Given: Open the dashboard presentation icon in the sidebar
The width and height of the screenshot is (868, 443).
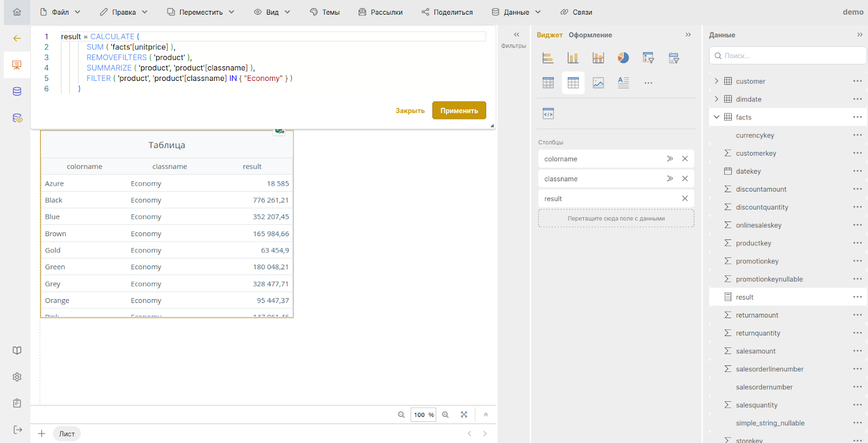Looking at the screenshot, I should (17, 65).
